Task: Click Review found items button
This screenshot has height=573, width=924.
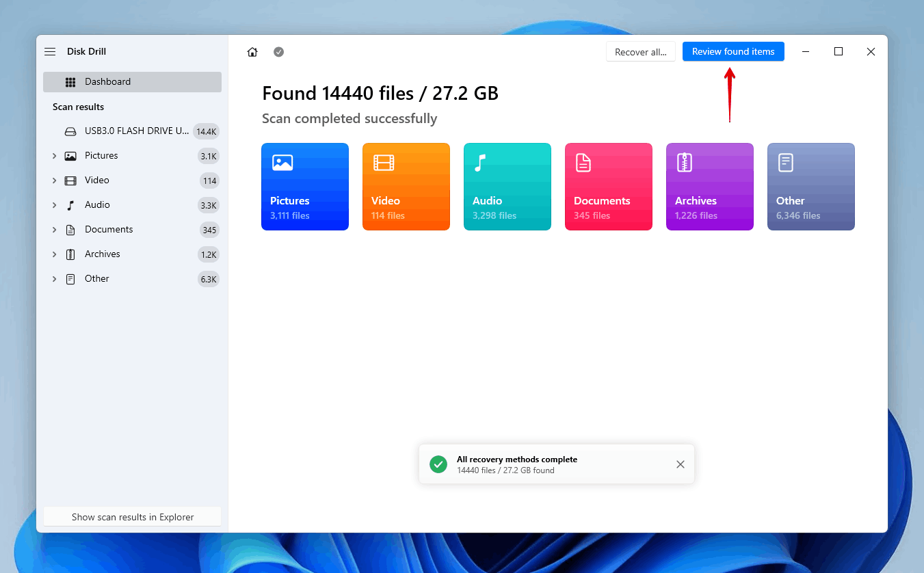Action: coord(733,52)
